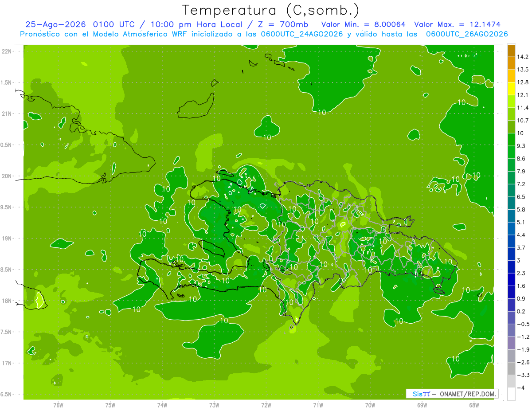Click the '73W' longitude axis label
The image size is (532, 411).
coord(214,405)
